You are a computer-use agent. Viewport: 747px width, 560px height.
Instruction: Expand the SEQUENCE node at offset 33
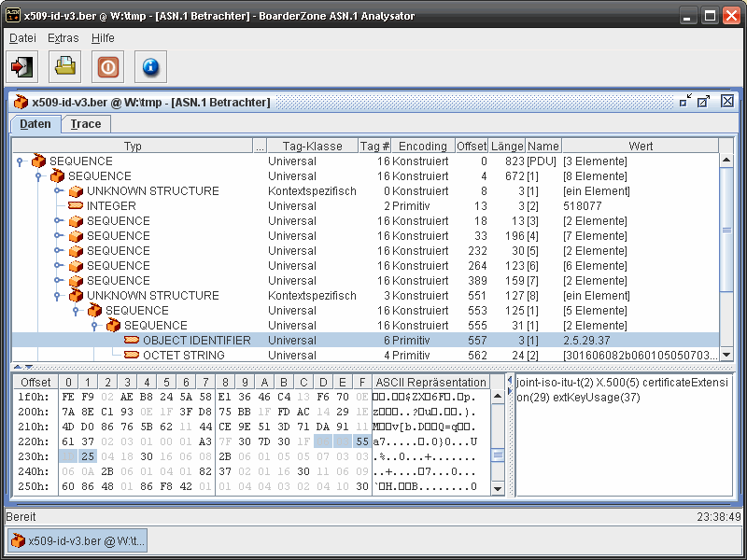click(x=57, y=236)
